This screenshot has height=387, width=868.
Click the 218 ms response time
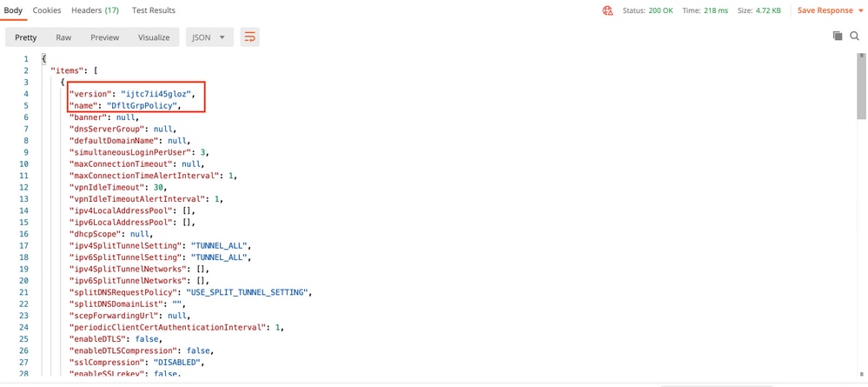point(712,10)
